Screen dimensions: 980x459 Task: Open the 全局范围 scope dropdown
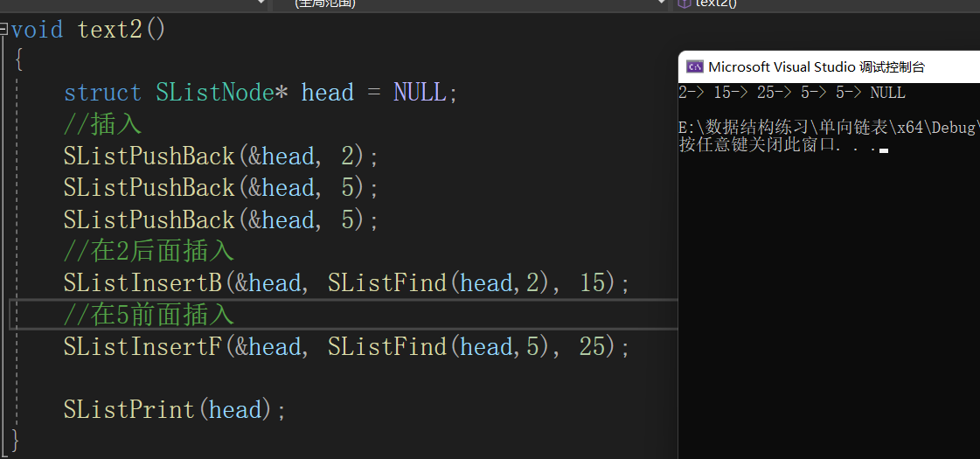point(470,3)
